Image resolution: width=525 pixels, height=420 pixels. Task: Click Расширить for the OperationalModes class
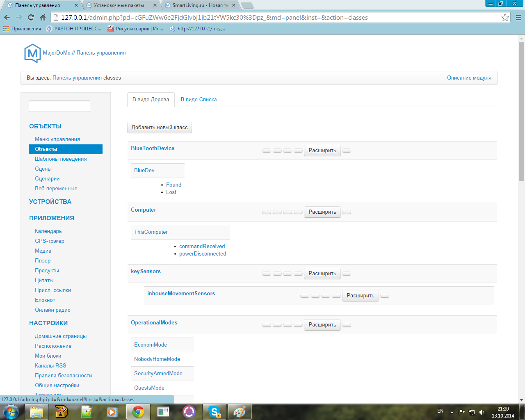pos(322,325)
